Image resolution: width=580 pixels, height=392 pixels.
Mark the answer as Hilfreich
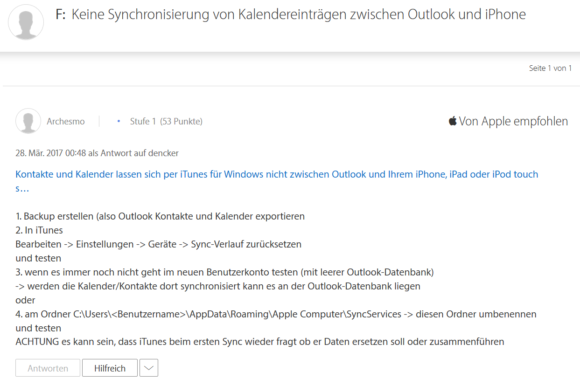pos(110,368)
